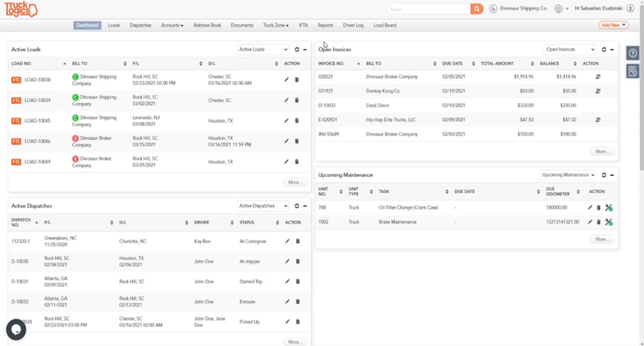Open the live chat bubble
Screen dimensions: 644x346
[x=15, y=329]
